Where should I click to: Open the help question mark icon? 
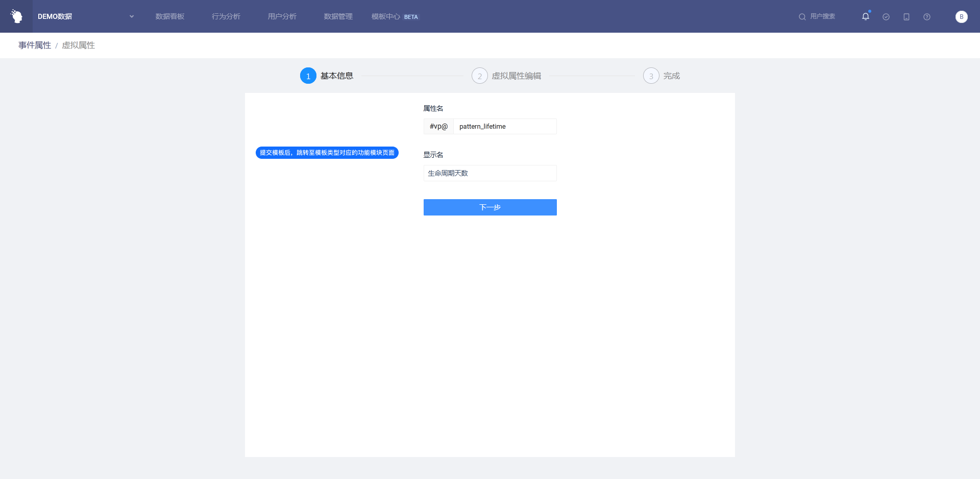tap(927, 17)
